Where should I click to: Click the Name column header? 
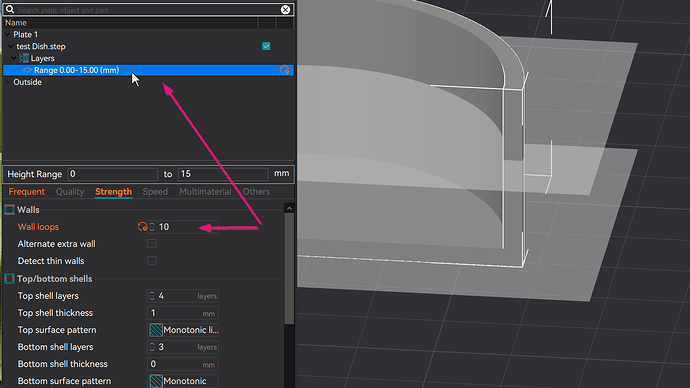[16, 23]
